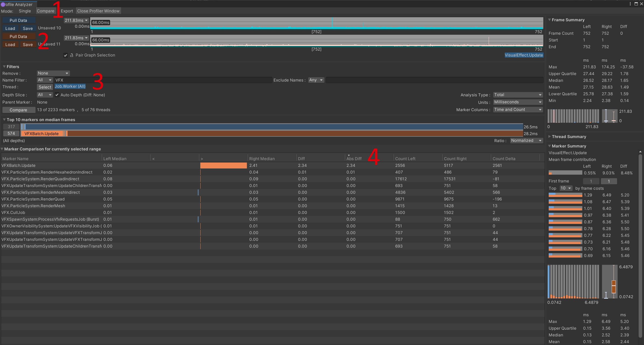Screen dimensions: 644x345
Task: Sort by Count Right column header
Action: 467,159
